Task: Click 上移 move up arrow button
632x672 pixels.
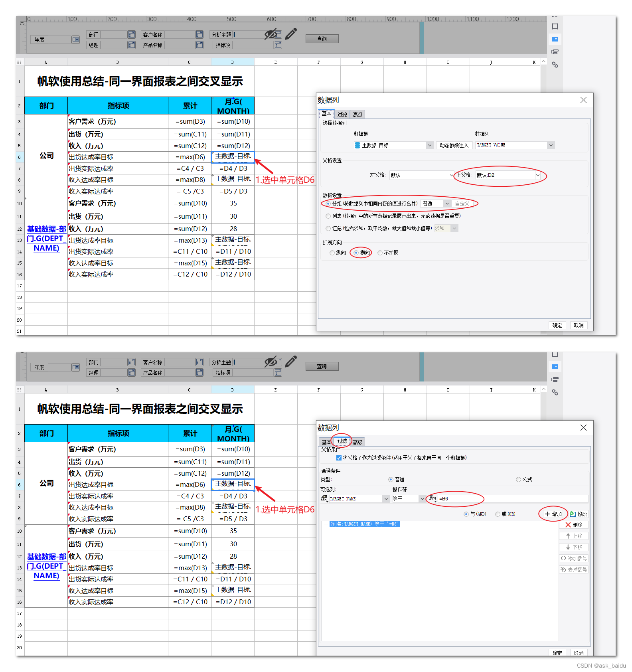Action: point(574,536)
